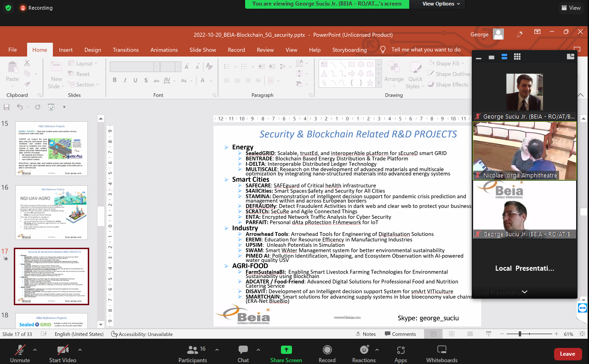Switch to the Design ribbon tab

tap(92, 50)
